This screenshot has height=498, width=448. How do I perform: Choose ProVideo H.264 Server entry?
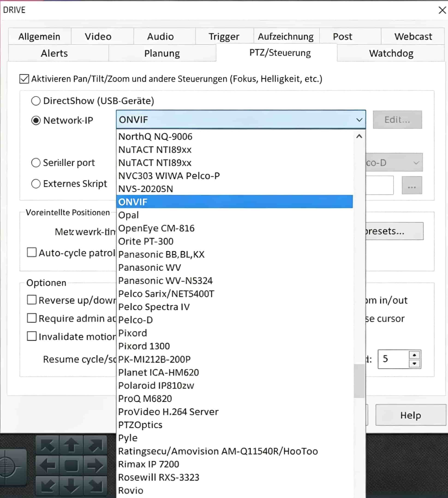click(x=235, y=412)
